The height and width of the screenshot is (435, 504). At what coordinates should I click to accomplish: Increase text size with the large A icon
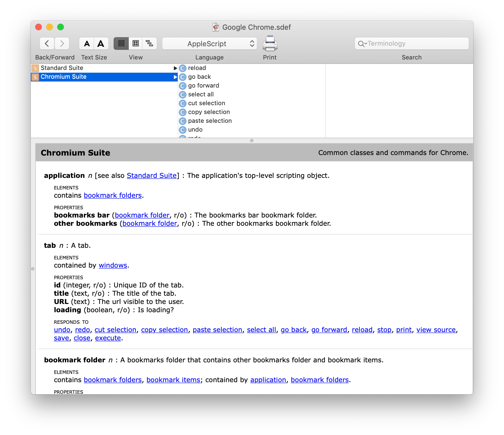click(x=100, y=43)
